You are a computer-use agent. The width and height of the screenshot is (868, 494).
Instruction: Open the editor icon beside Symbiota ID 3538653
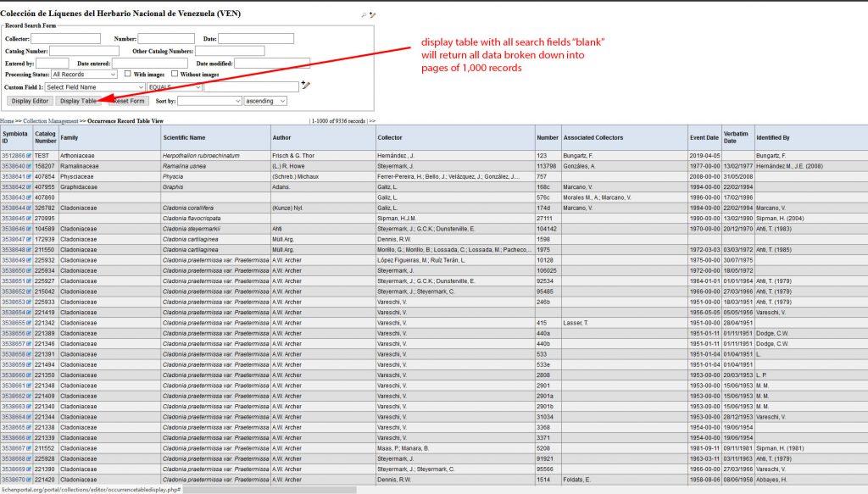29,303
